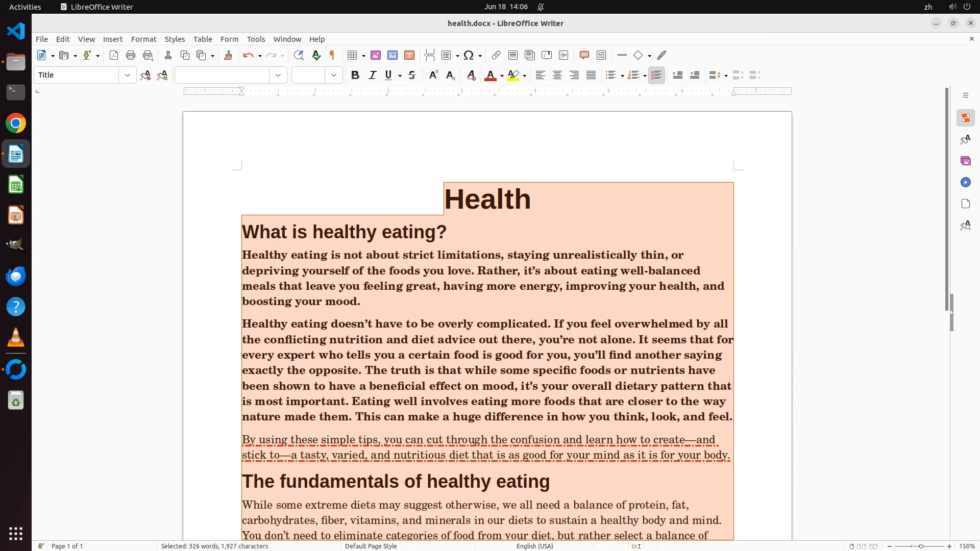980x551 pixels.
Task: Click the English (USA) language status button
Action: [534, 546]
